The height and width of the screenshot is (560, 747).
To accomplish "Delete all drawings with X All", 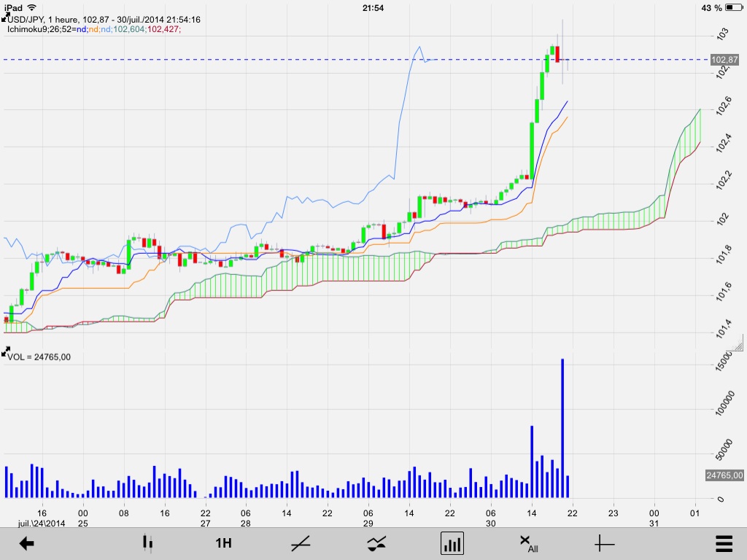I will point(528,543).
